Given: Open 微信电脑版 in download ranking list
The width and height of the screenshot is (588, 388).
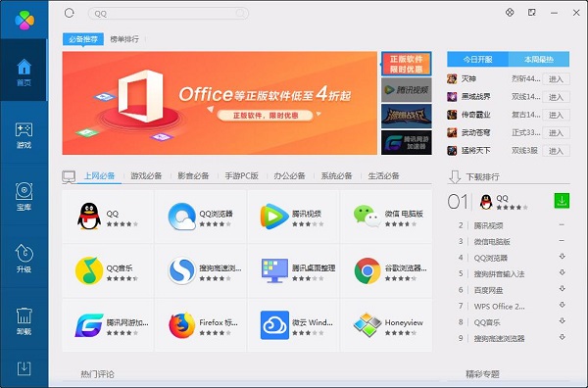Looking at the screenshot, I should point(492,242).
